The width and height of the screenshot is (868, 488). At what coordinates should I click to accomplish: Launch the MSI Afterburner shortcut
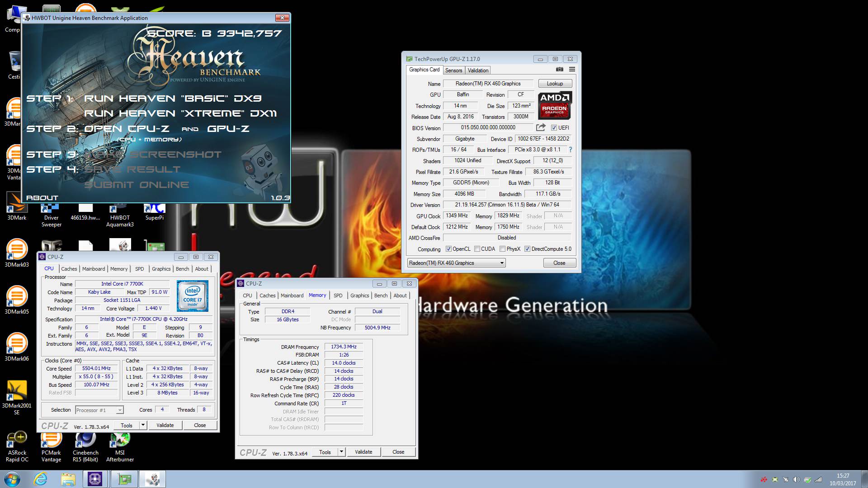[x=120, y=446]
